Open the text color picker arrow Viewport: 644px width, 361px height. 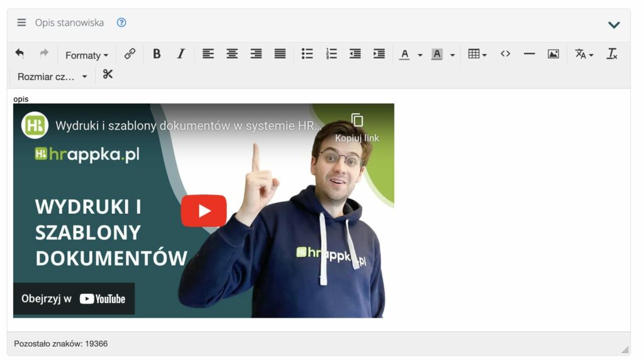[x=420, y=55]
